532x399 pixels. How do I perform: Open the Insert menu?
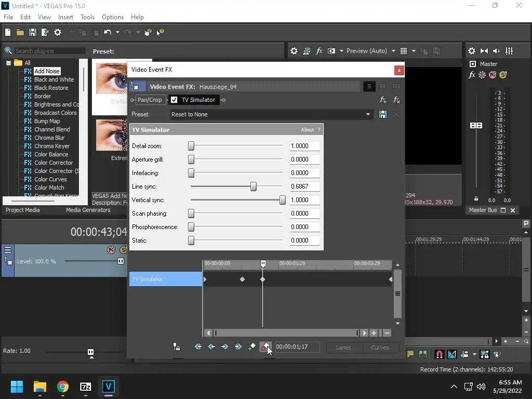point(65,17)
